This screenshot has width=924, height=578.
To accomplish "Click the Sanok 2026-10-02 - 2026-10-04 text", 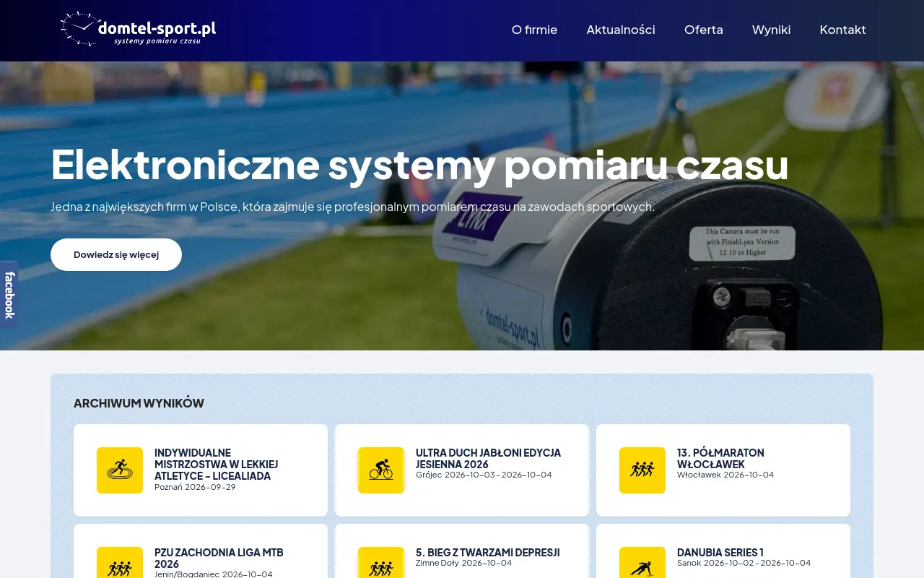I will pos(744,563).
